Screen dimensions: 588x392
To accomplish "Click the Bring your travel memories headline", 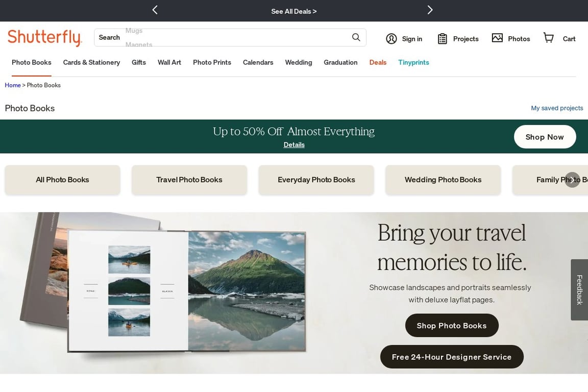I will [x=452, y=247].
